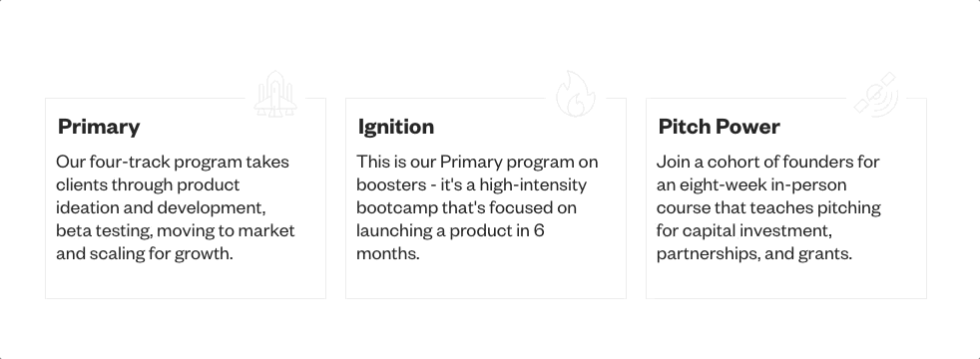
Task: Click the line "Our four-track program takes"
Action: click(173, 162)
